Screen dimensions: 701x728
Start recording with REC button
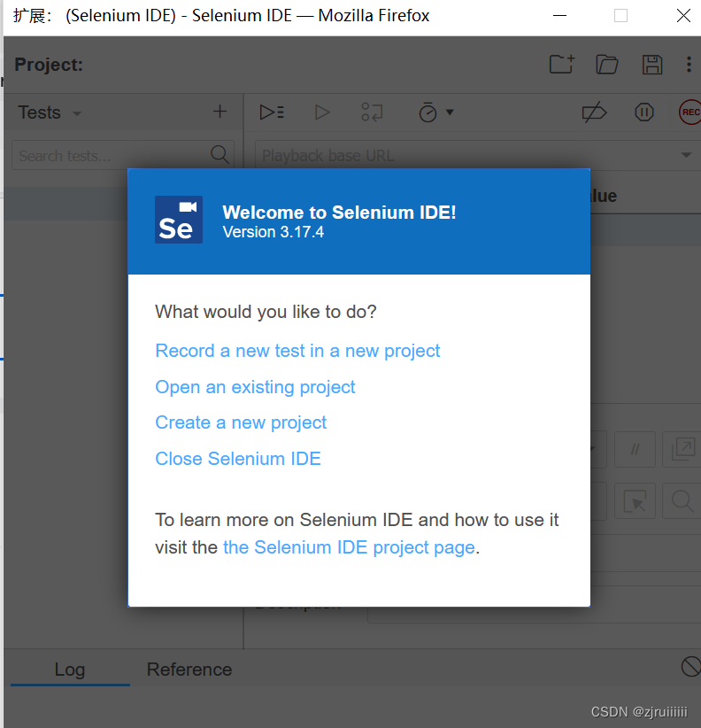[689, 112]
